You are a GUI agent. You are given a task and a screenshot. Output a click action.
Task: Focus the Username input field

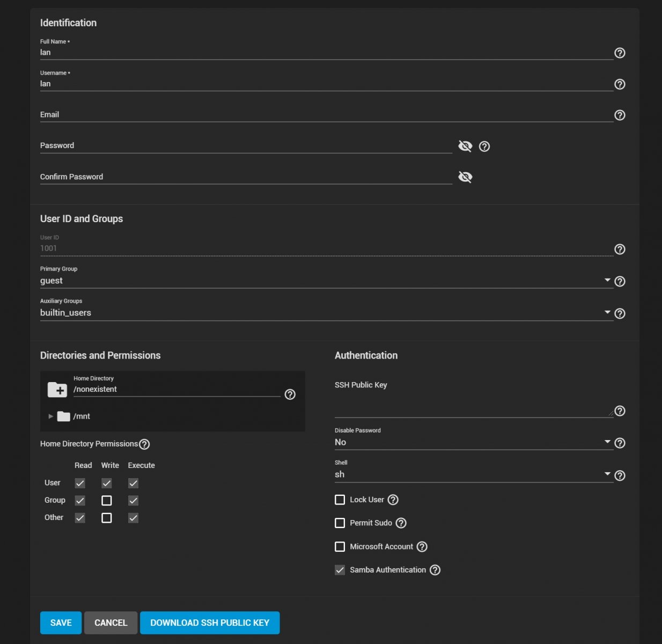point(326,84)
